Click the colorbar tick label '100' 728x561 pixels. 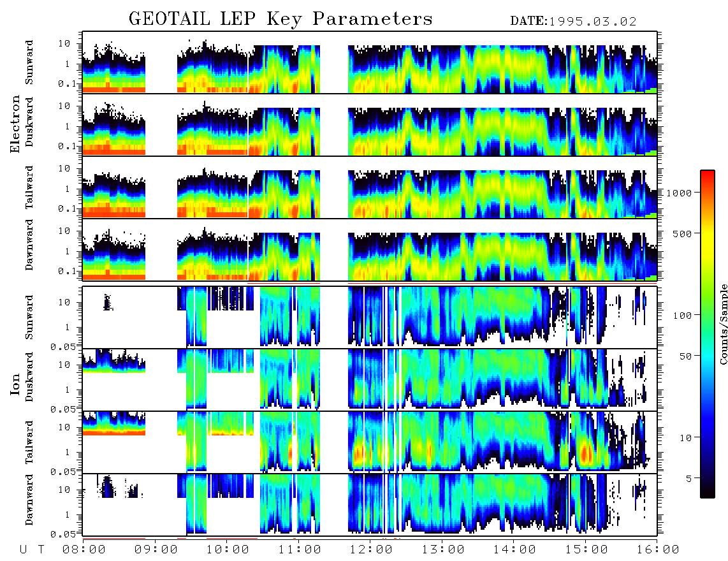click(x=682, y=316)
